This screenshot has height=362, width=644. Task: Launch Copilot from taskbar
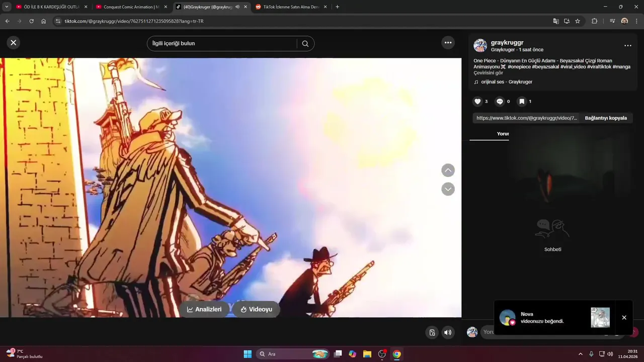352,354
